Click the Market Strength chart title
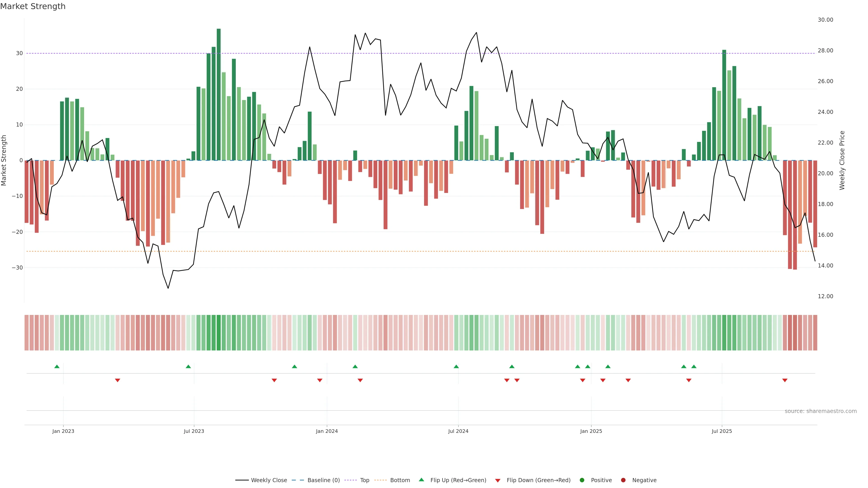The height and width of the screenshot is (488, 868). (x=33, y=6)
